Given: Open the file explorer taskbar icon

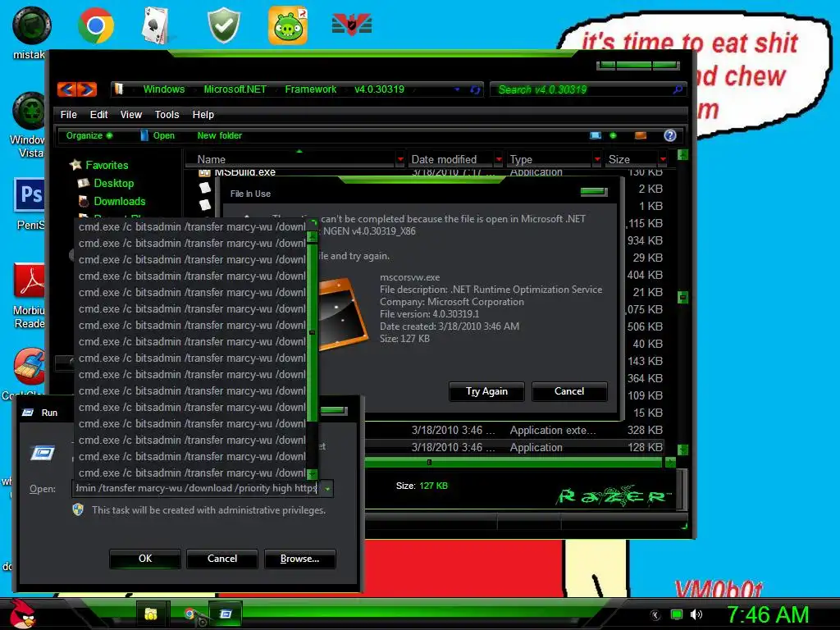Looking at the screenshot, I should tap(151, 614).
